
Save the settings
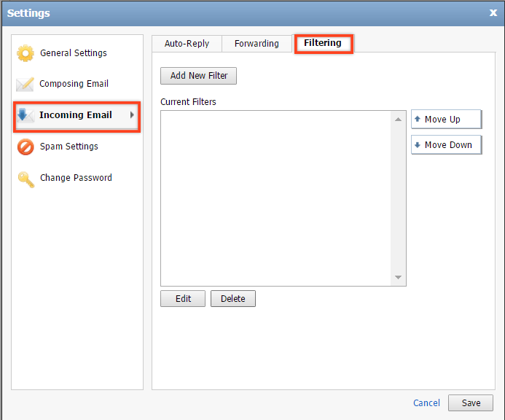pos(471,402)
